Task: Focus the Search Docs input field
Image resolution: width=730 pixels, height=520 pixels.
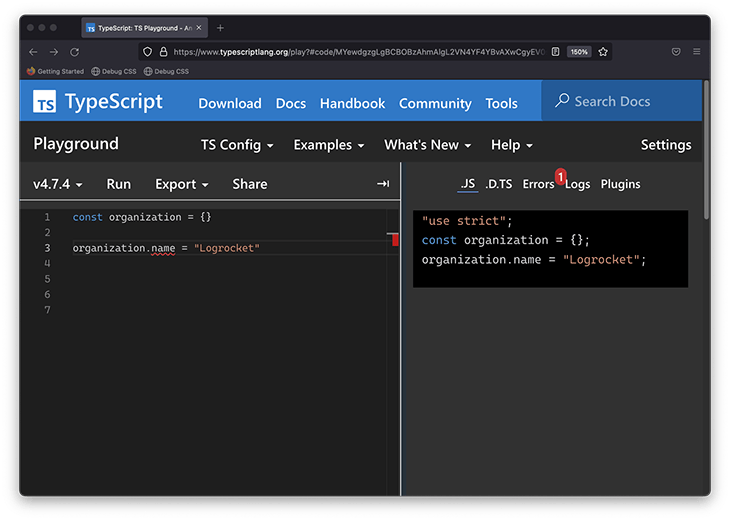Action: (622, 101)
